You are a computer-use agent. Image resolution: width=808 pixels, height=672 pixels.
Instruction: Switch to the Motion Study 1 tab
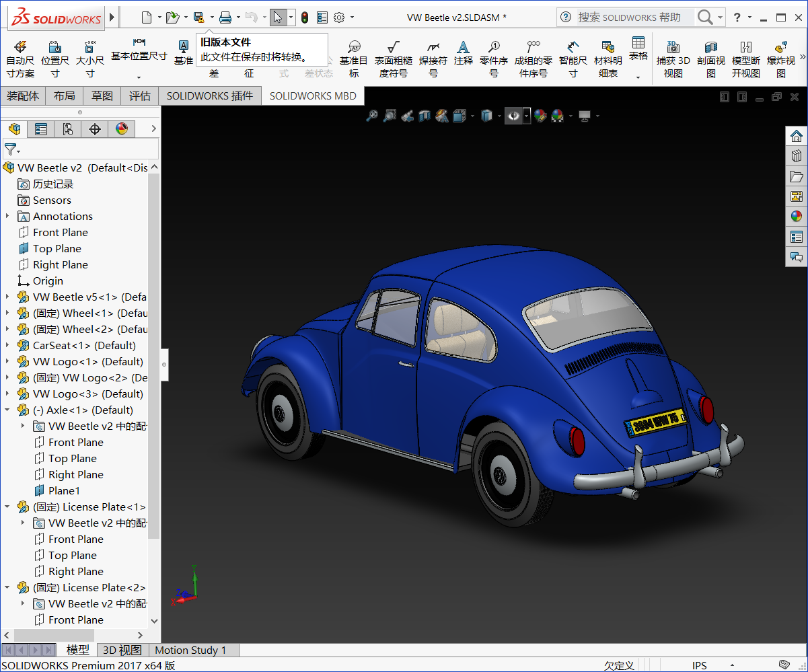tap(190, 650)
